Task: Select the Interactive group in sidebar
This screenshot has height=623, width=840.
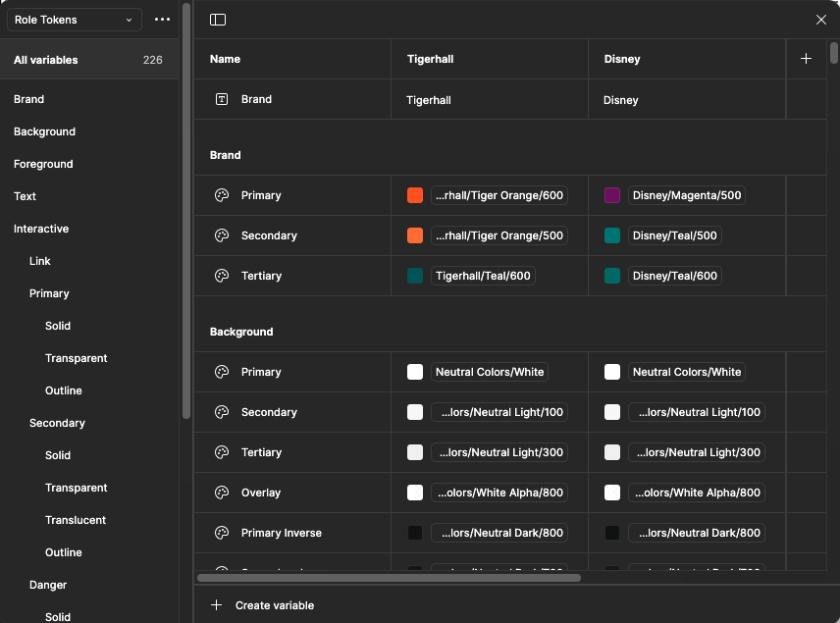Action: coord(41,229)
